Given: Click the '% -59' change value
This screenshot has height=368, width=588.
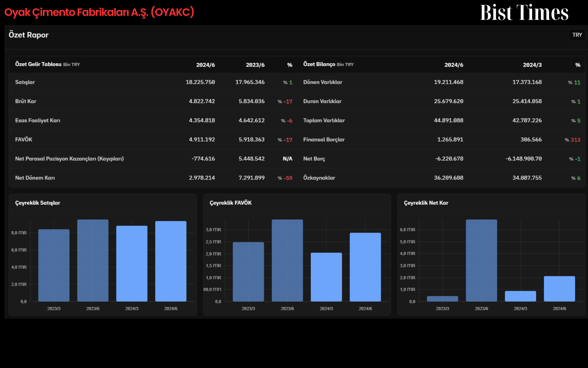Looking at the screenshot, I should tap(285, 178).
